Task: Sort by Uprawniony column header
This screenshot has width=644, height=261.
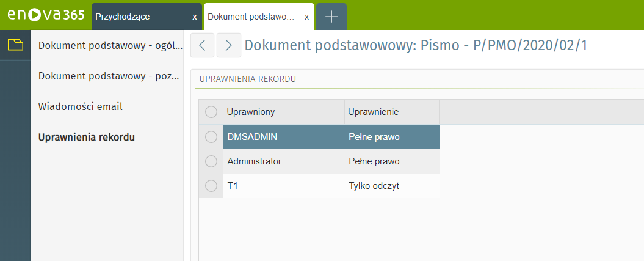Action: coord(283,112)
